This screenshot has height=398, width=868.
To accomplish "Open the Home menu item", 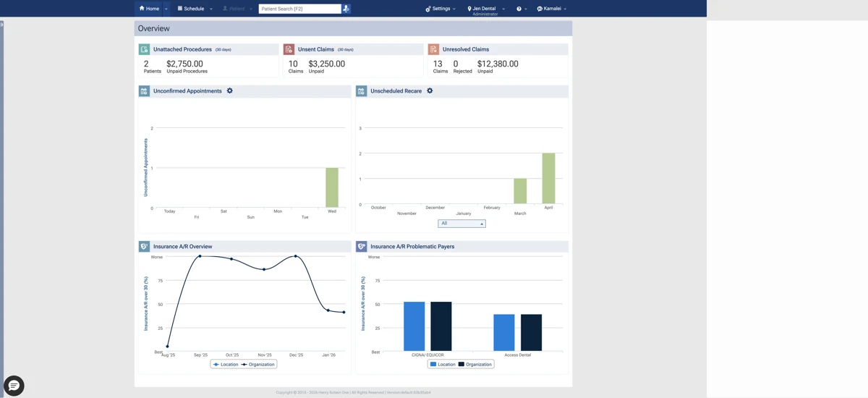I will point(149,9).
